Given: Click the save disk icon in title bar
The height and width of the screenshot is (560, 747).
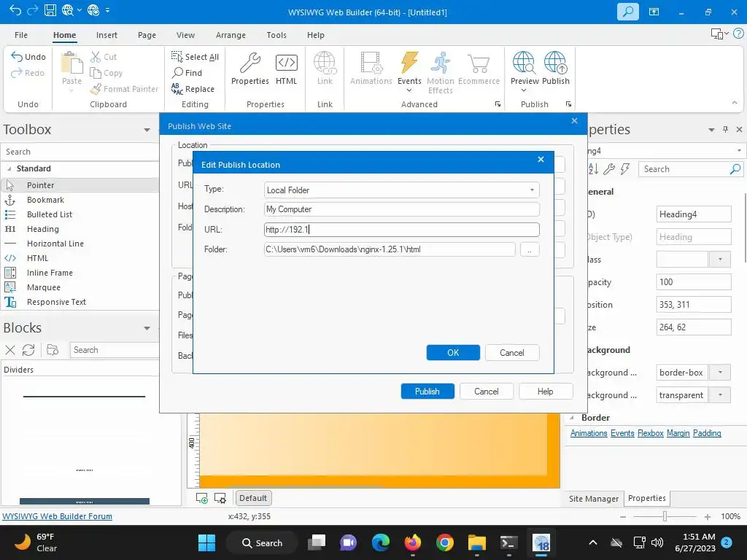Looking at the screenshot, I should [50, 10].
